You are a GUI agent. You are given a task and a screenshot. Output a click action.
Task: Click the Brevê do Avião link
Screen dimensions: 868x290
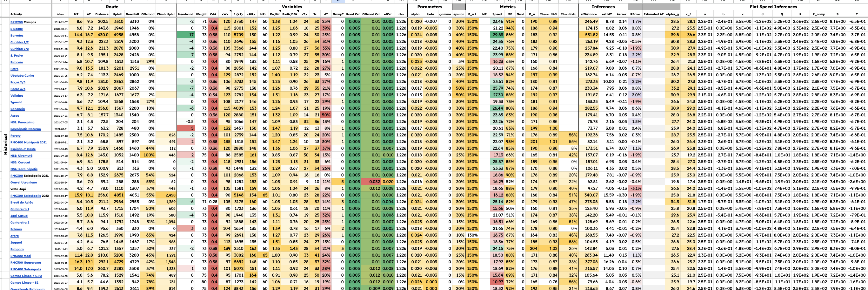22,203
